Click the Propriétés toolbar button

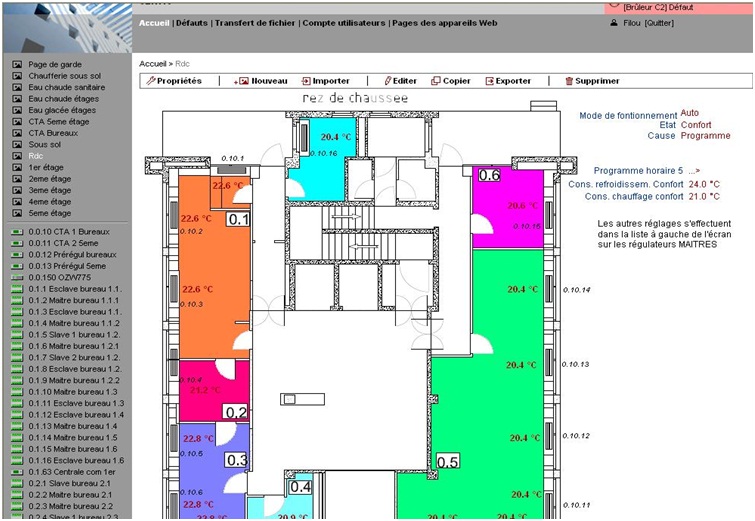174,81
